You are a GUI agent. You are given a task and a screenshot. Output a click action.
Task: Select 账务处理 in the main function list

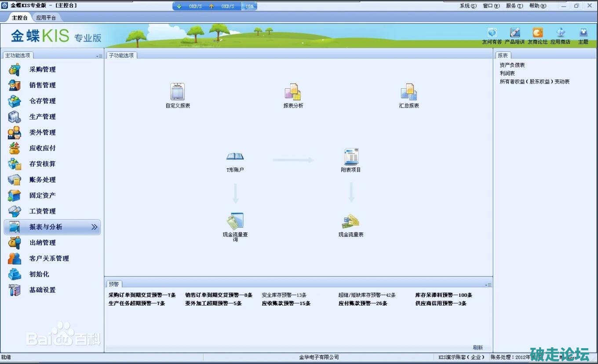[43, 179]
